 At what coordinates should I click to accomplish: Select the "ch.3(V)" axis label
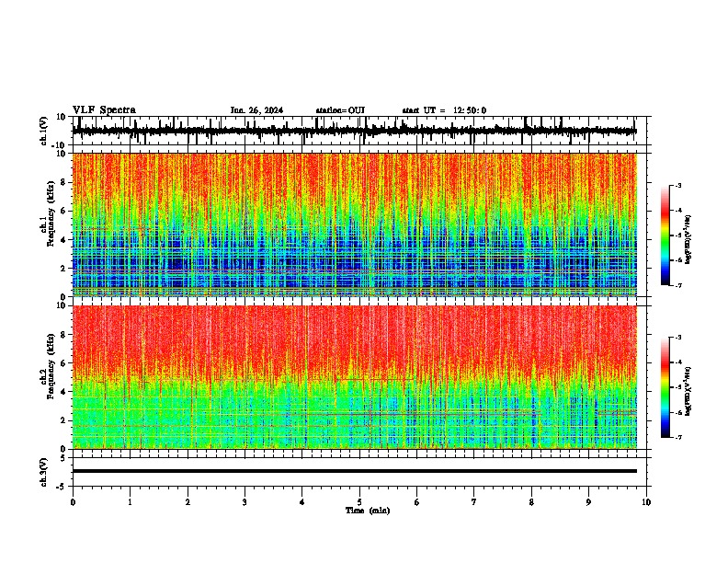pos(44,473)
